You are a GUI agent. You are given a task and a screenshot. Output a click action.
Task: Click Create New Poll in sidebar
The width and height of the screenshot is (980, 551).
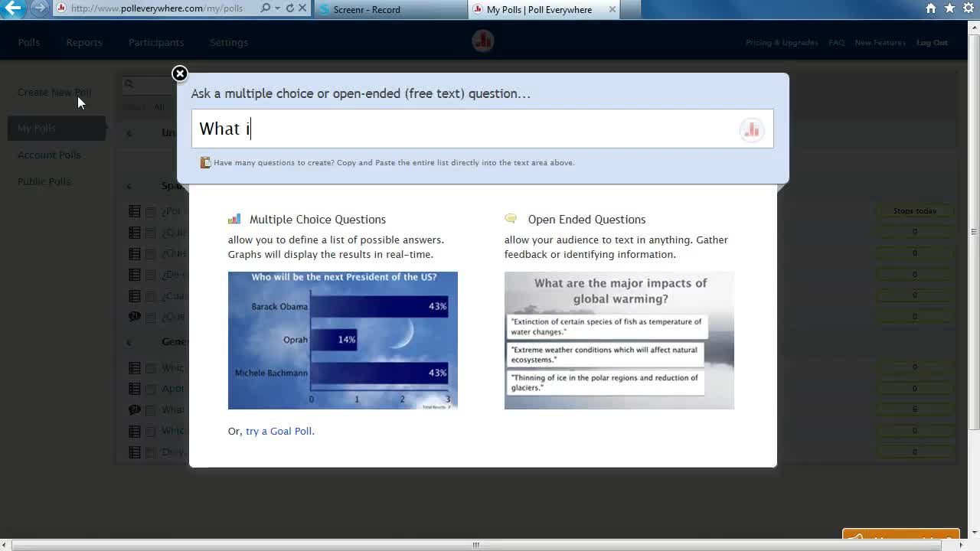click(54, 92)
